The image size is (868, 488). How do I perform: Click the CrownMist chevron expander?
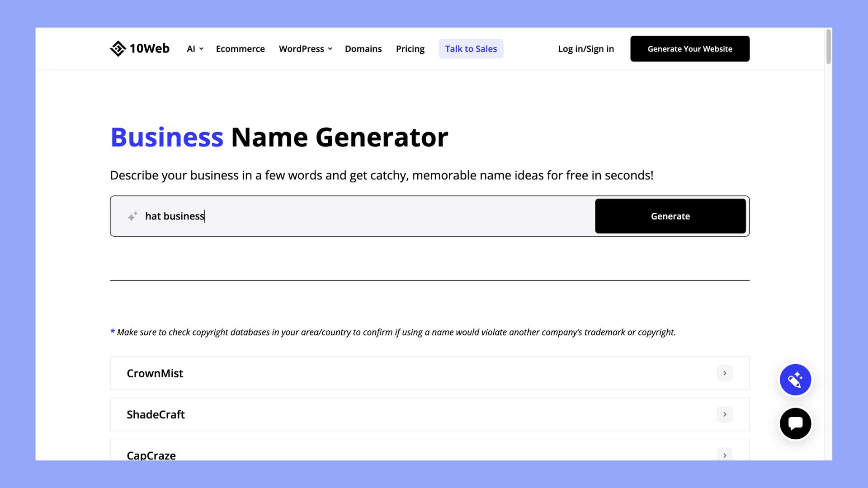point(724,373)
